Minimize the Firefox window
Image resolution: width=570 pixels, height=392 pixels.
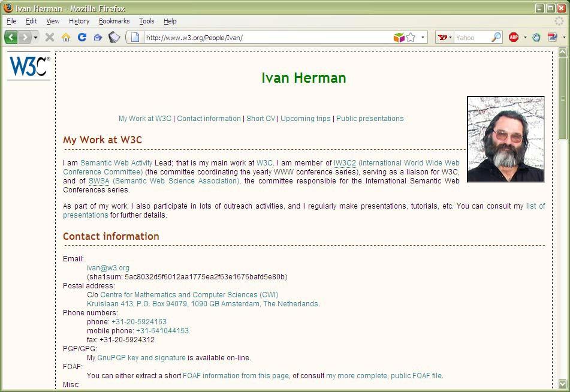point(540,8)
